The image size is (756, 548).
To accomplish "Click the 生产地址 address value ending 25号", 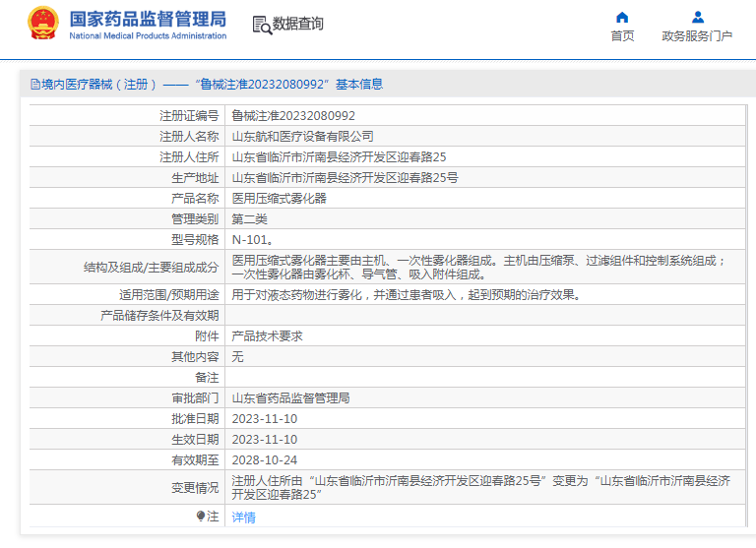I will point(345,178).
